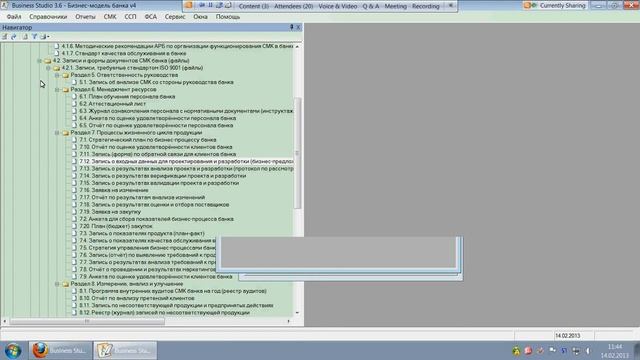Click status bar date 14.02.2013
The width and height of the screenshot is (640, 360).
pos(567,336)
